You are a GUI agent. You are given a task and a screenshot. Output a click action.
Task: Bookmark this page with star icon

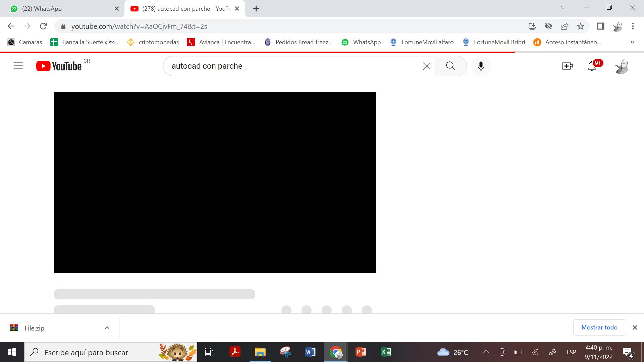click(581, 26)
